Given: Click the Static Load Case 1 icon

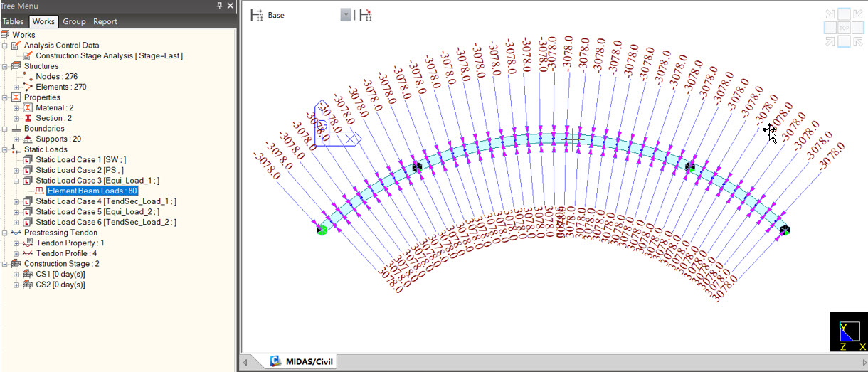Looking at the screenshot, I should pyautogui.click(x=28, y=160).
